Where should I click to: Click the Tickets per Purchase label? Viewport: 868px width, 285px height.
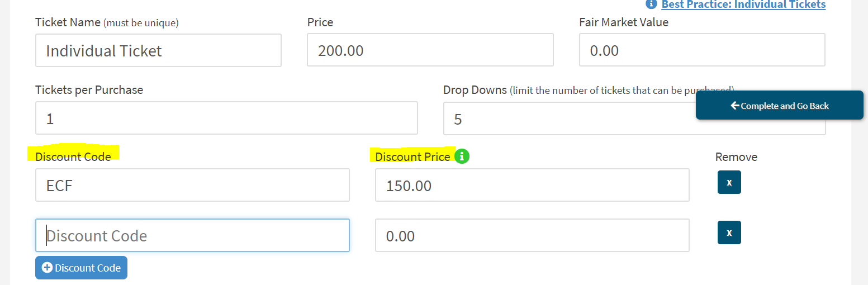tap(89, 89)
